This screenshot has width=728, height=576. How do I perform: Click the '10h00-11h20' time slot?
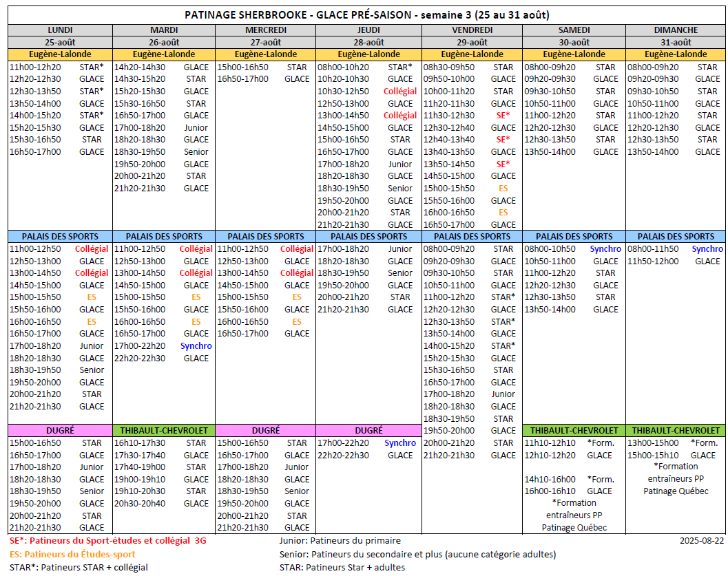[449, 92]
